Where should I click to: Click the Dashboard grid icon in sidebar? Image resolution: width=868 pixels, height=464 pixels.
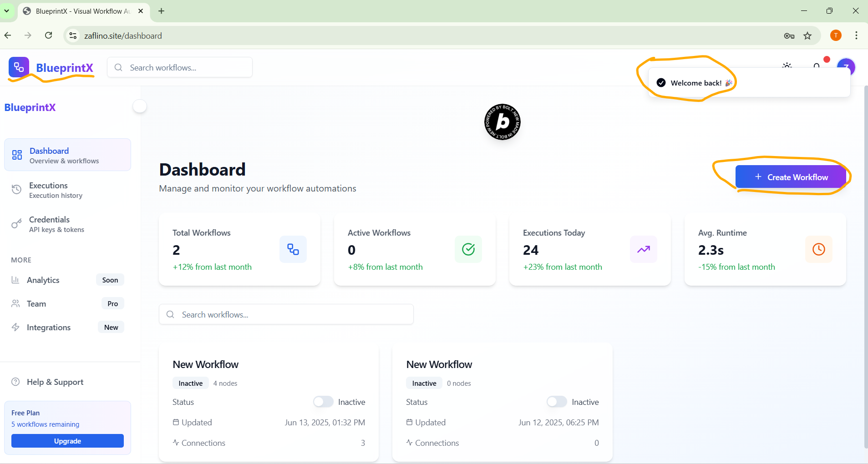pyautogui.click(x=17, y=155)
